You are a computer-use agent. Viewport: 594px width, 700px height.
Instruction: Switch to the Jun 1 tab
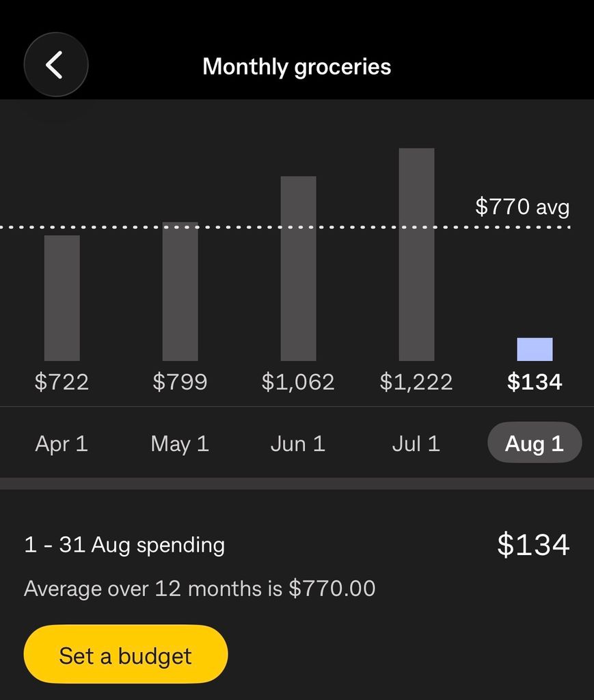(298, 444)
